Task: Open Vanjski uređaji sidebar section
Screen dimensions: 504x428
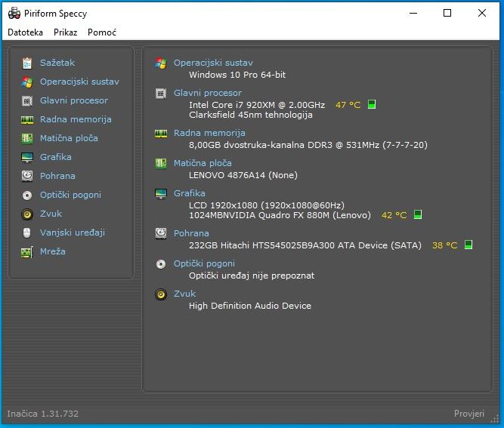Action: click(x=73, y=232)
